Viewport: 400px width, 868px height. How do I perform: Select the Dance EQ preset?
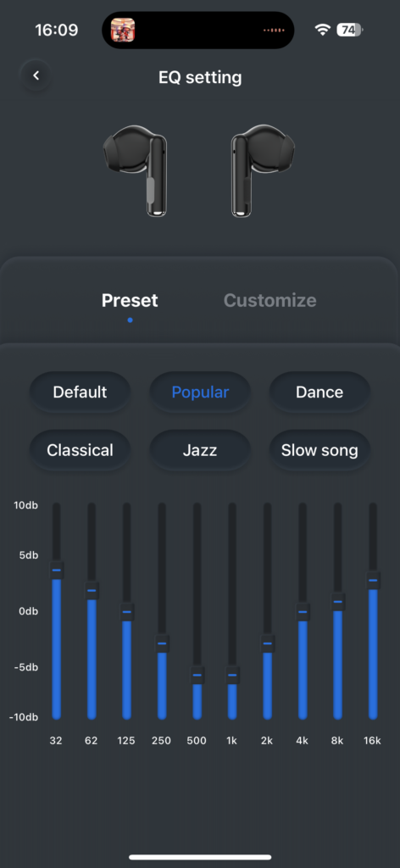point(319,392)
